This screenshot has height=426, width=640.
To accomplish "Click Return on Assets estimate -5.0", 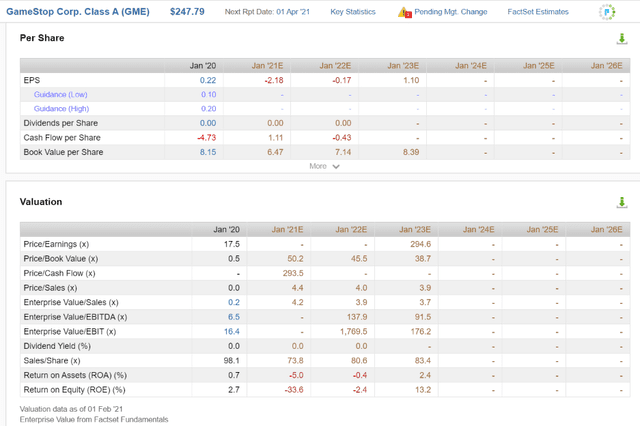I will [296, 375].
